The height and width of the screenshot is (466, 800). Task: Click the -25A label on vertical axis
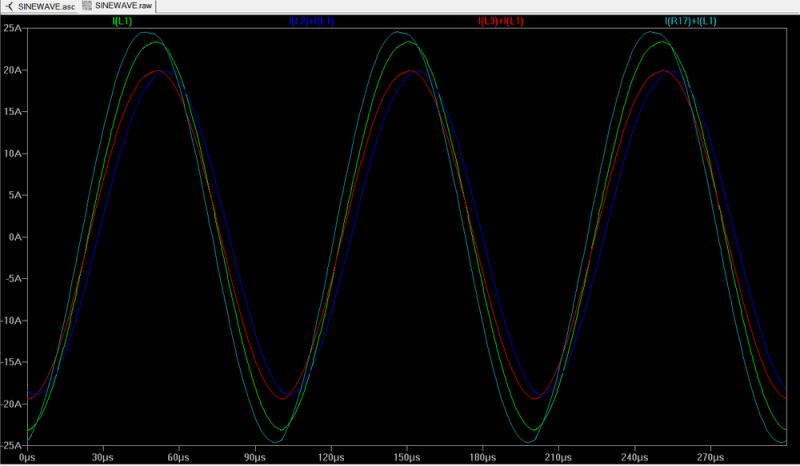coord(13,446)
